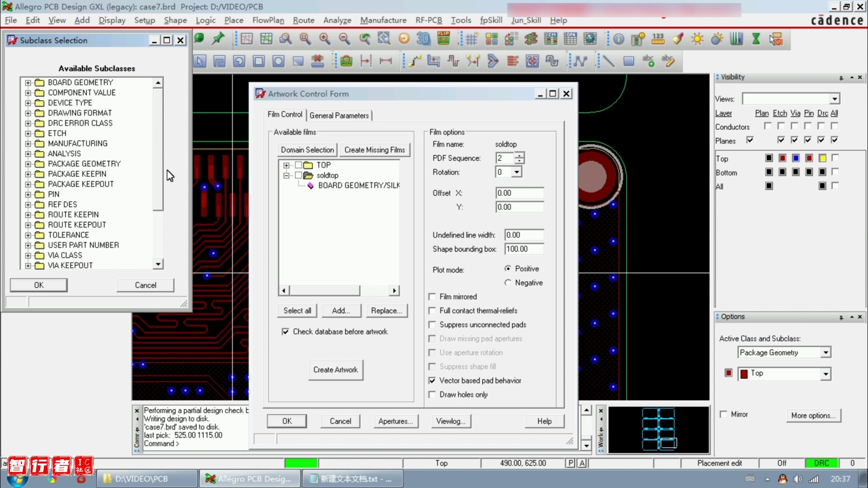This screenshot has height=488, width=868.
Task: Click the green hourglass toolbar icon
Action: 756,39
